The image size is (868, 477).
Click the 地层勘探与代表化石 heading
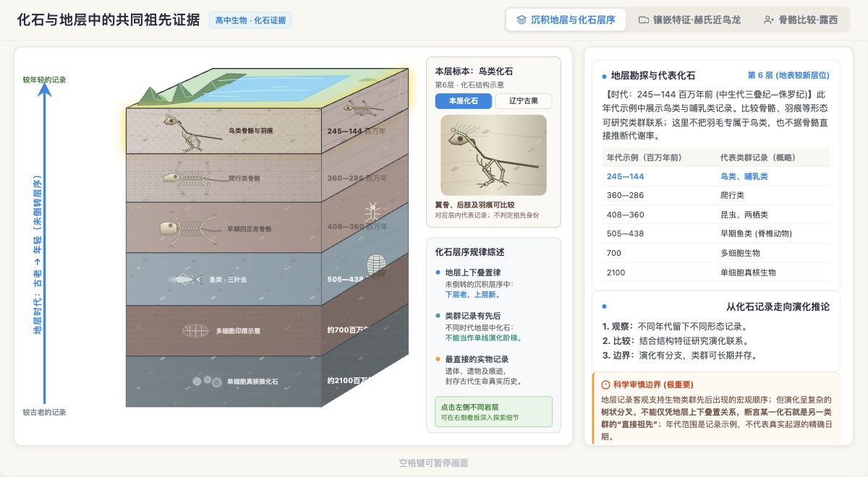pyautogui.click(x=653, y=75)
